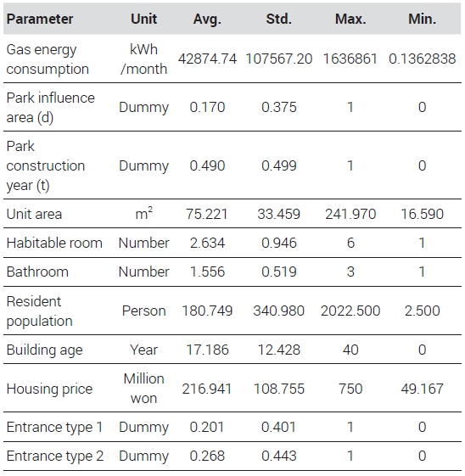The width and height of the screenshot is (465, 476).
Task: Select the Million won unit cell
Action: pyautogui.click(x=143, y=389)
